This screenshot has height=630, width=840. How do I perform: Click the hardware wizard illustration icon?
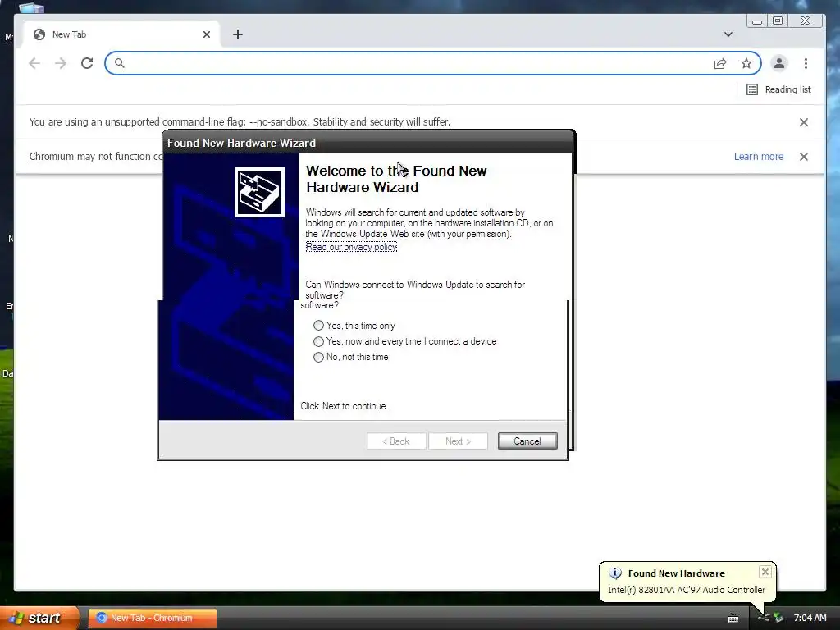coord(259,192)
